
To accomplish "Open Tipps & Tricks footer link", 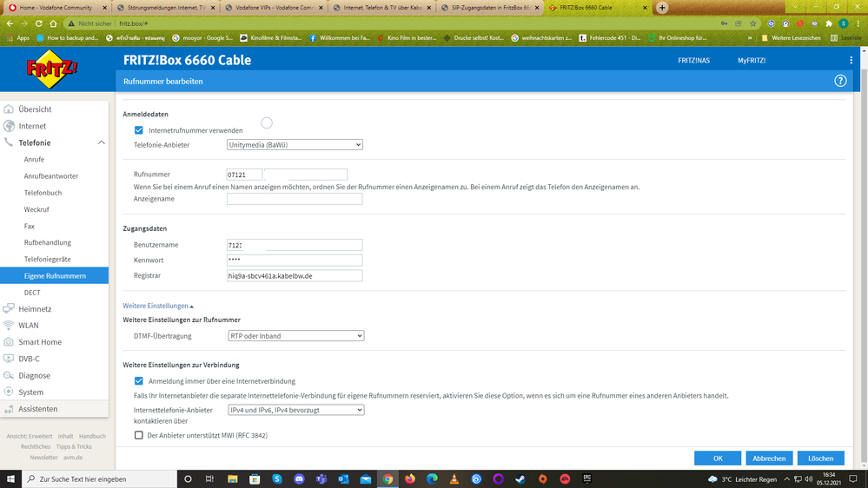I will pos(74,446).
